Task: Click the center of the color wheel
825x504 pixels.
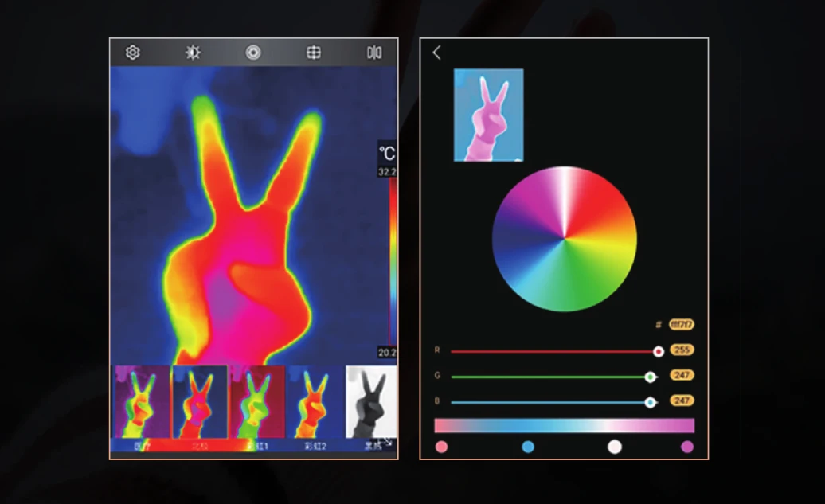Action: click(565, 238)
